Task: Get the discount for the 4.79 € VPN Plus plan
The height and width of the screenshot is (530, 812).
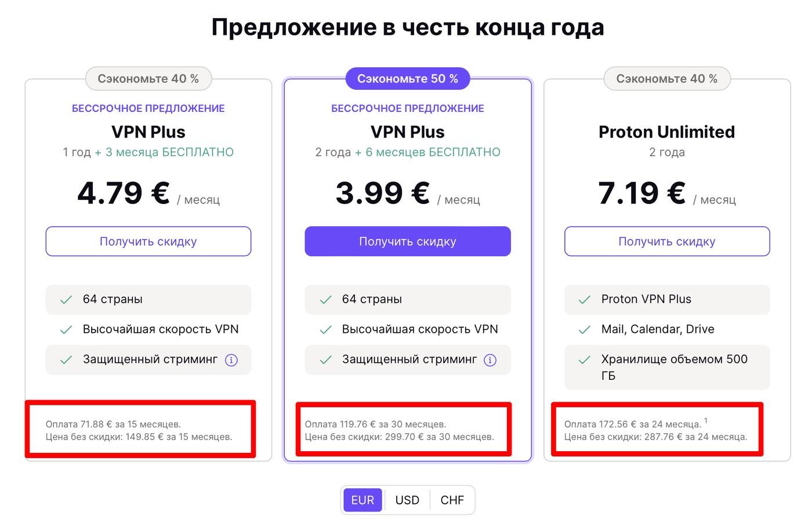Action: (148, 241)
